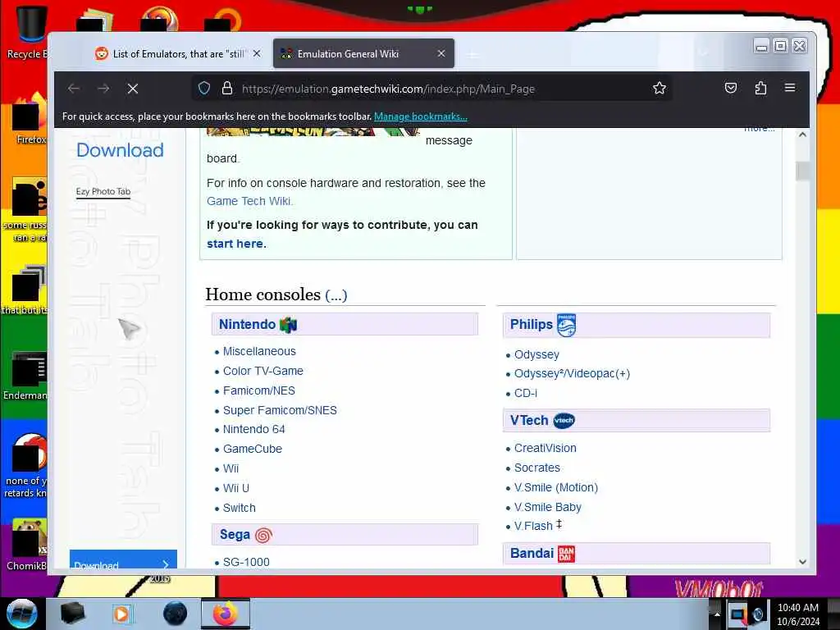This screenshot has width=840, height=630.
Task: Open the CD-i link
Action: pos(526,393)
